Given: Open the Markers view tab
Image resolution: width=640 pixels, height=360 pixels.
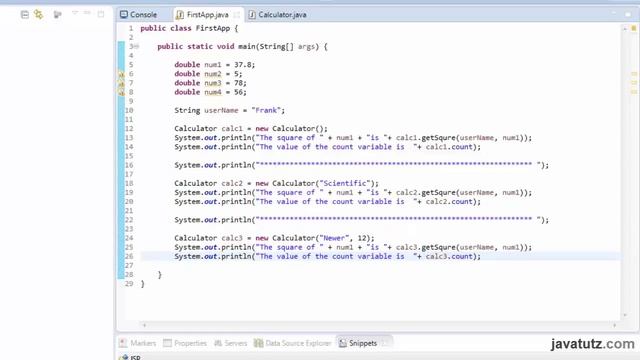Looking at the screenshot, I should [138, 343].
